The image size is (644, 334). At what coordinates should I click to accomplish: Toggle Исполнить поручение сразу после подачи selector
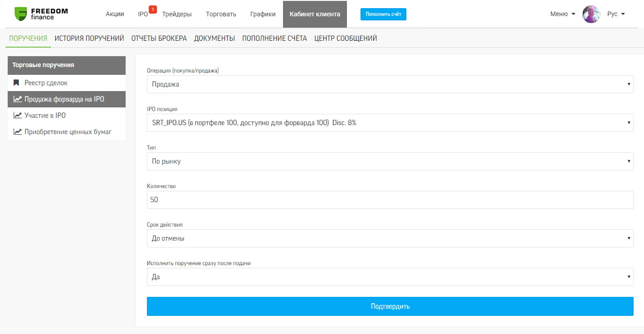tap(390, 277)
